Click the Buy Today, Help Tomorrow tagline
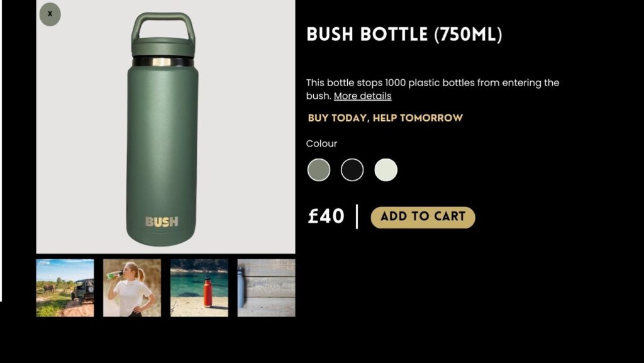The image size is (644, 363). [386, 118]
